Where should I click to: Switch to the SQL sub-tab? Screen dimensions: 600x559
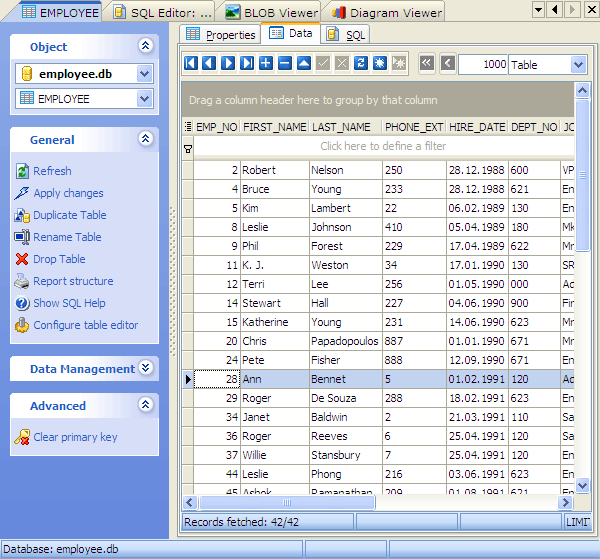(x=346, y=35)
